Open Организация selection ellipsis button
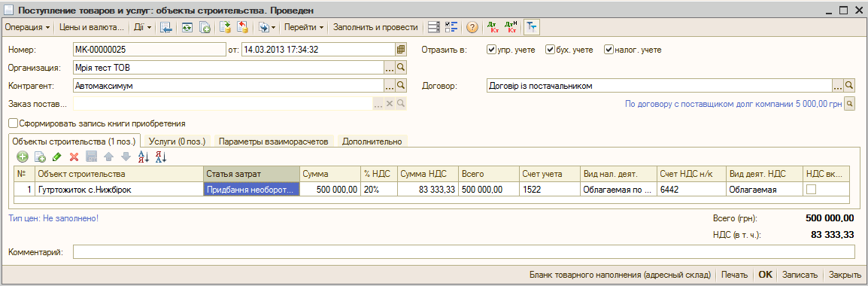Viewport: 868px width, 286px height. (x=390, y=68)
